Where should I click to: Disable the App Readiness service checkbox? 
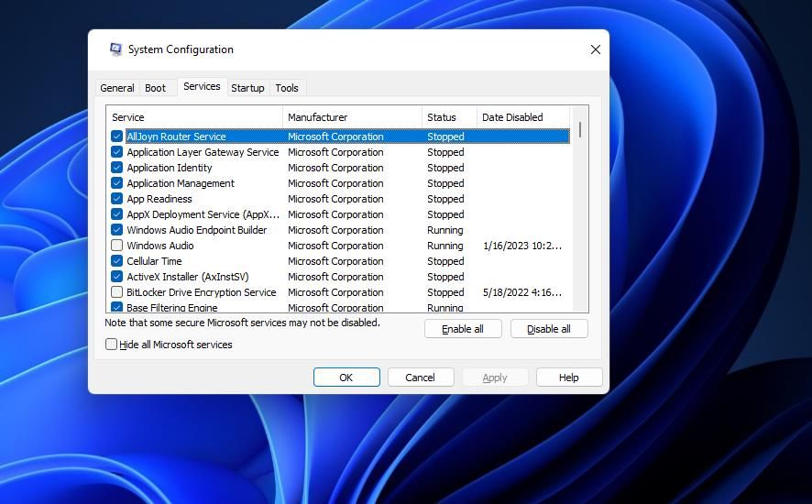tap(116, 199)
